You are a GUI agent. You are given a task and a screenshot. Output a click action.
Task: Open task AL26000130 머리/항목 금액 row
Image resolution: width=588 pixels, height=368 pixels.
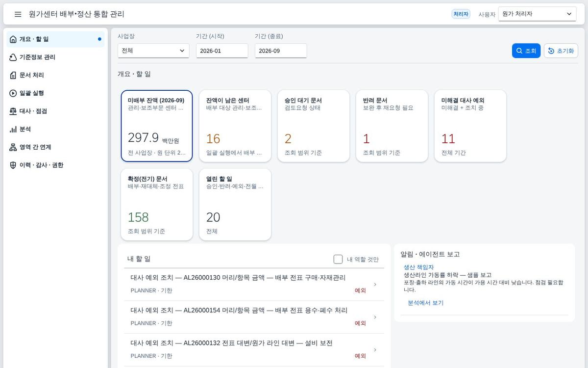[x=254, y=284]
